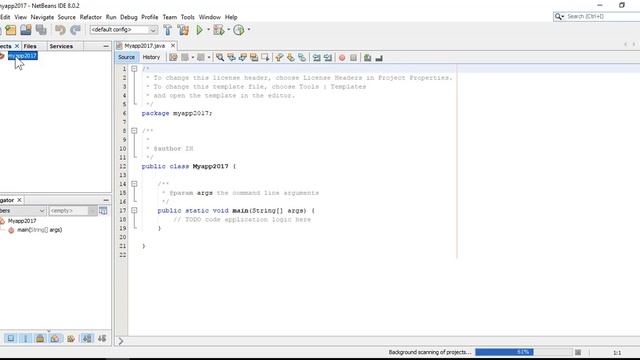640x360 pixels.
Task: Open the Debug Project dropdown arrow
Action: 228,30
